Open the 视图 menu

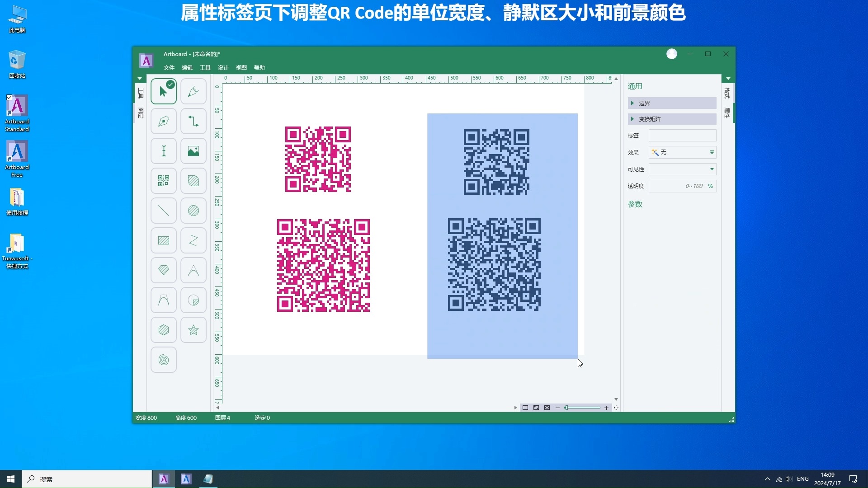tap(241, 68)
